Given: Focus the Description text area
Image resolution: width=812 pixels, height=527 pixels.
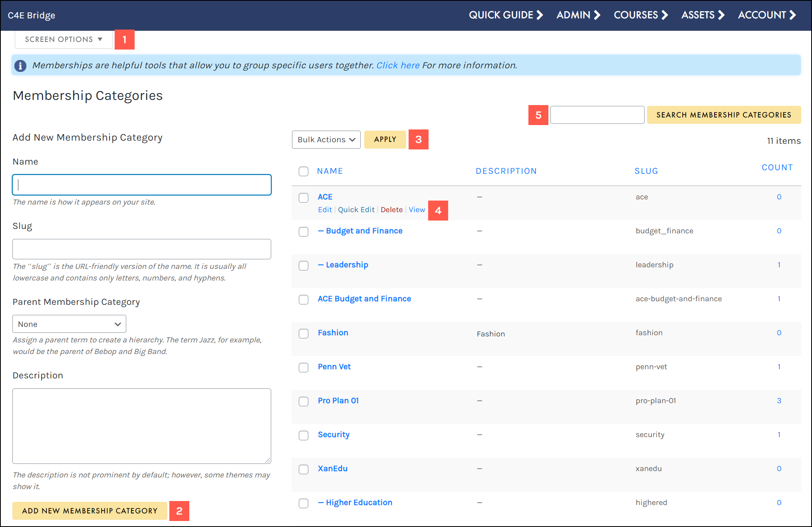Looking at the screenshot, I should click(x=142, y=426).
